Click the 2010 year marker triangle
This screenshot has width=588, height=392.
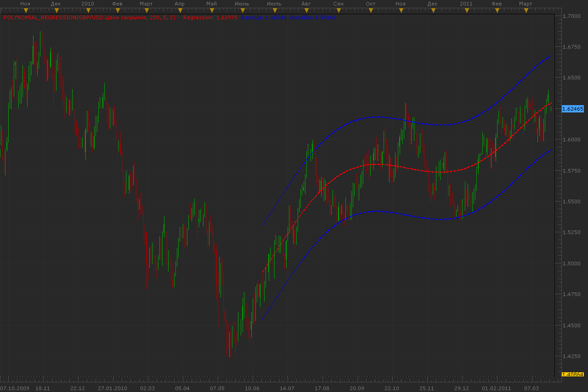[87, 10]
